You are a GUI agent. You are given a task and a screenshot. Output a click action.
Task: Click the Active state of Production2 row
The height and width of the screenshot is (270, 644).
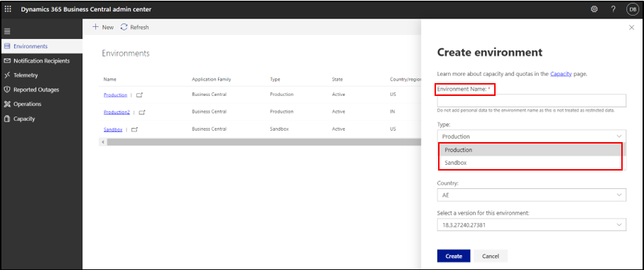339,112
